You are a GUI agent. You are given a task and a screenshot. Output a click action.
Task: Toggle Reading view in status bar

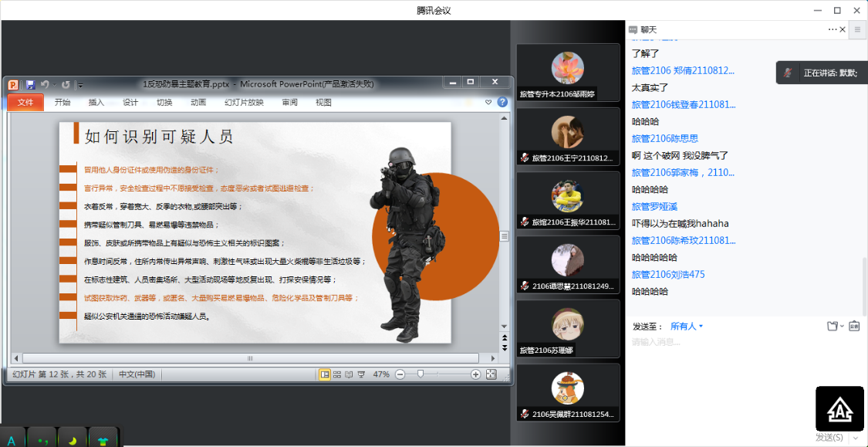349,374
